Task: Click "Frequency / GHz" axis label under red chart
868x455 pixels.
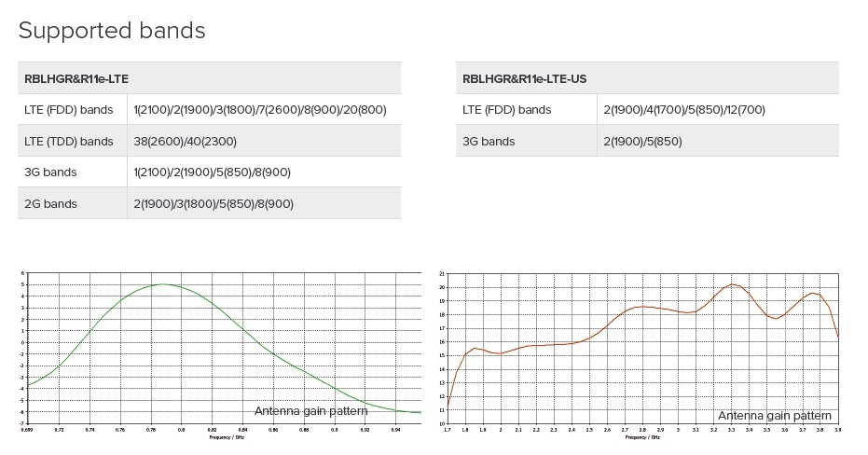Action: coord(644,436)
